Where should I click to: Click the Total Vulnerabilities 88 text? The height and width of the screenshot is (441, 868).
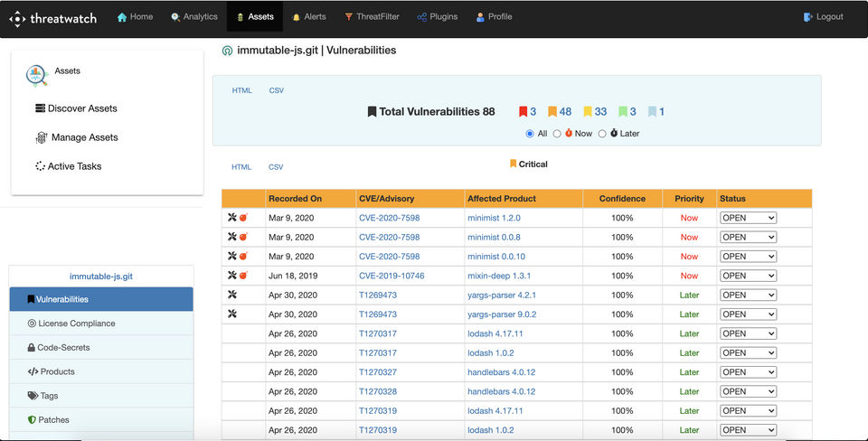pos(437,112)
